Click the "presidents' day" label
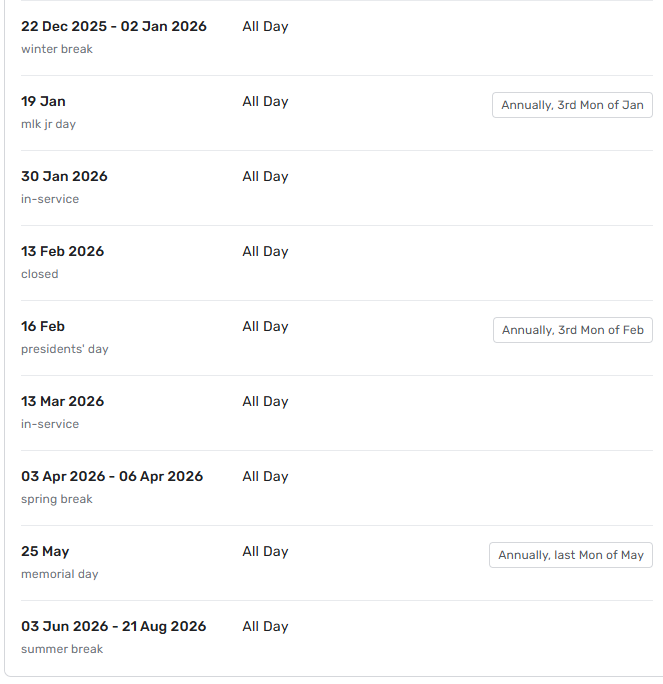Image resolution: width=663 pixels, height=684 pixels. (65, 349)
